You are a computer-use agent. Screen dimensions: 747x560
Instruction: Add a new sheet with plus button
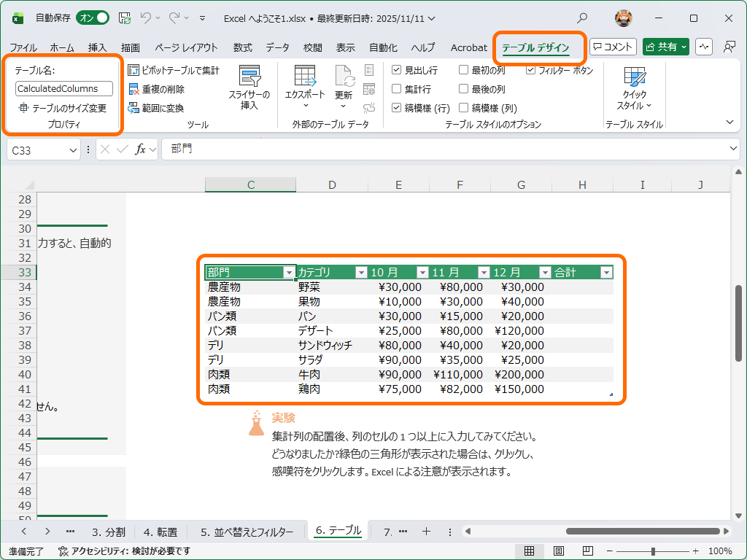click(426, 532)
